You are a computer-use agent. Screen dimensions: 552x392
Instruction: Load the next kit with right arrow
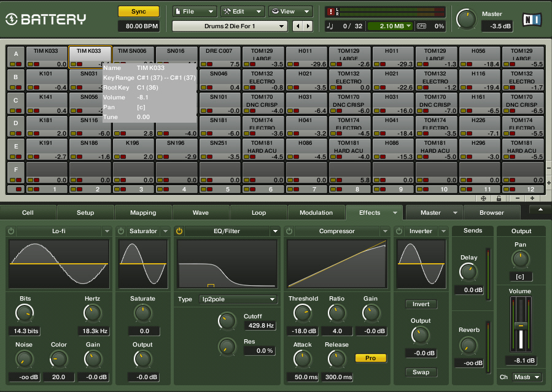click(308, 26)
